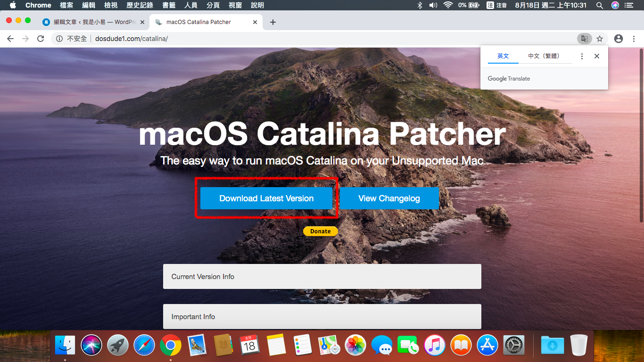Screen dimensions: 644x362
Task: Open FaceTime from the Dock
Action: pyautogui.click(x=408, y=345)
